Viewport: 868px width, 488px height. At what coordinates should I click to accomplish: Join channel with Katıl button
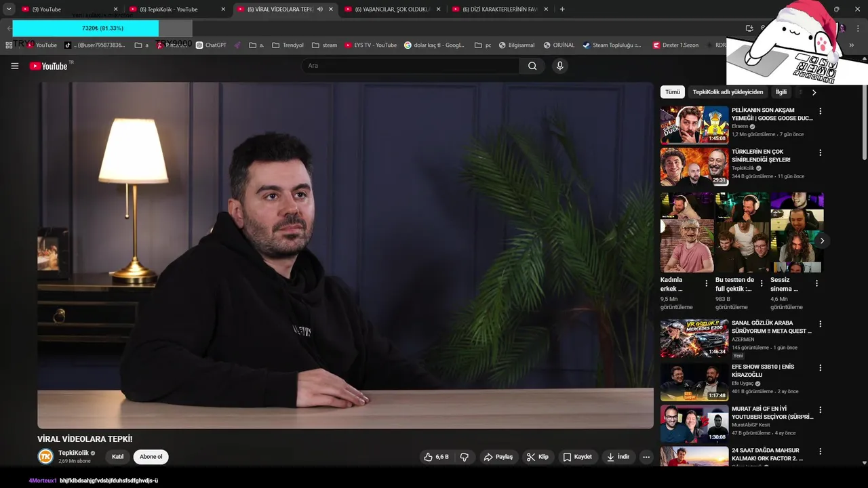click(117, 457)
